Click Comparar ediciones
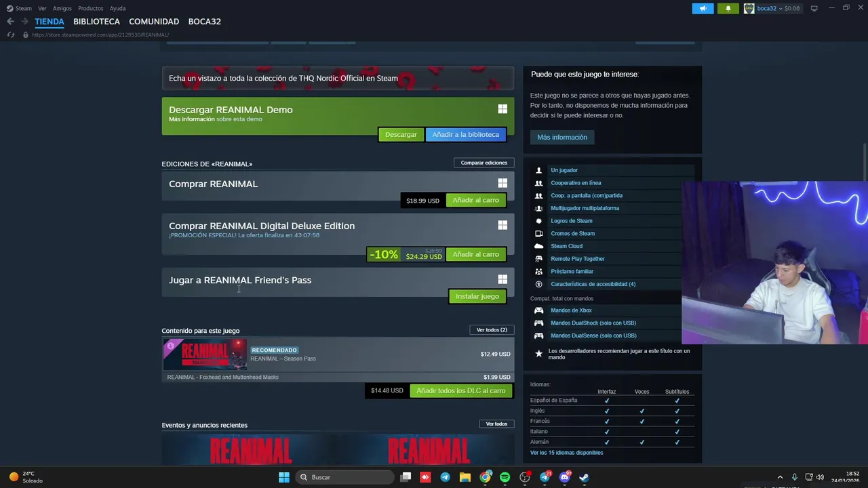The image size is (868, 488). point(484,163)
